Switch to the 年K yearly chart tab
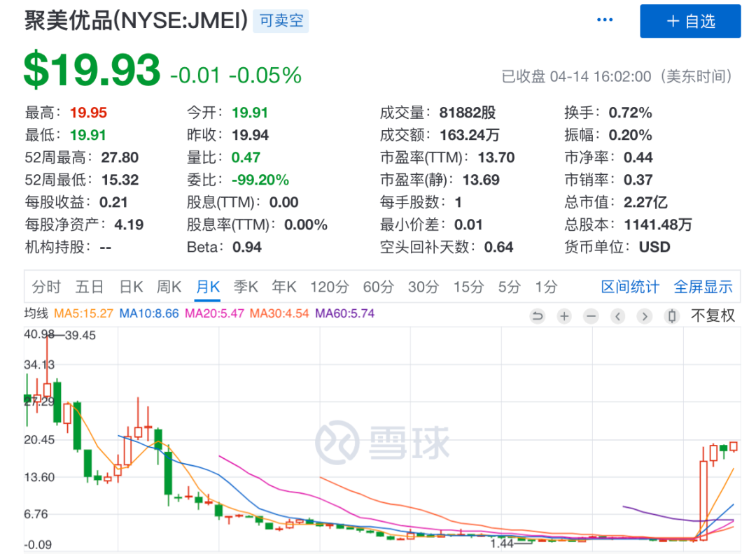 tap(284, 287)
